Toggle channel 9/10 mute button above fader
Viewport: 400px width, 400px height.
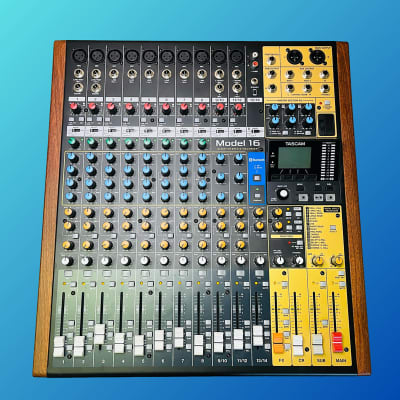[221, 274]
